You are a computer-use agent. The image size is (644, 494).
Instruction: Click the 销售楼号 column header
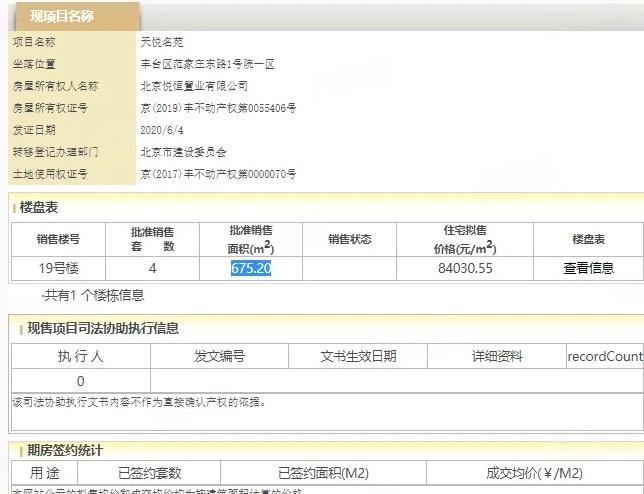tap(58, 239)
